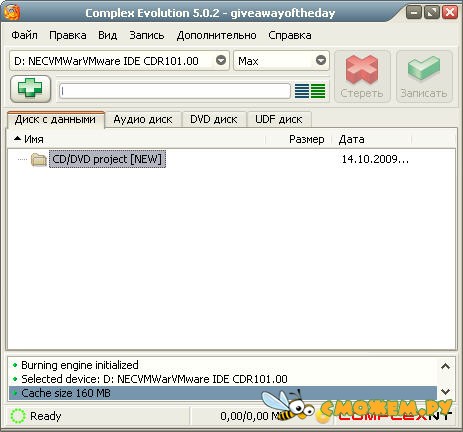Click the disc label text input field
The height and width of the screenshot is (432, 463).
pos(175,91)
